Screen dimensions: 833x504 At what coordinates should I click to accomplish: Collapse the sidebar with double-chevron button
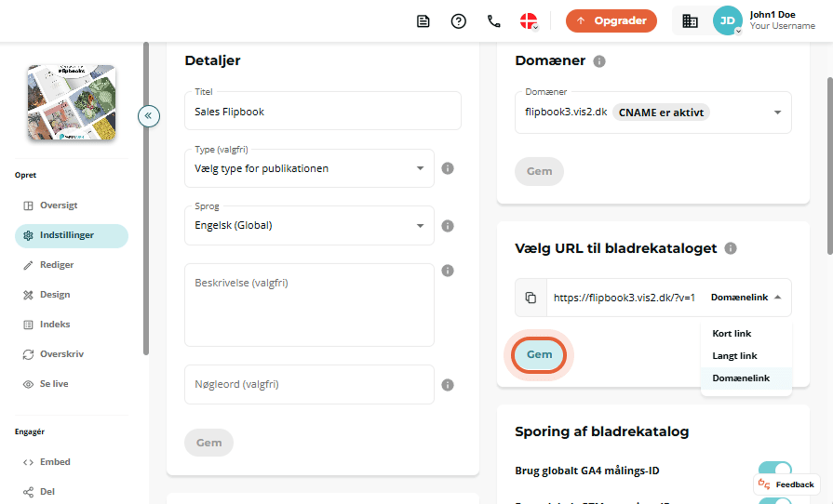coord(149,115)
